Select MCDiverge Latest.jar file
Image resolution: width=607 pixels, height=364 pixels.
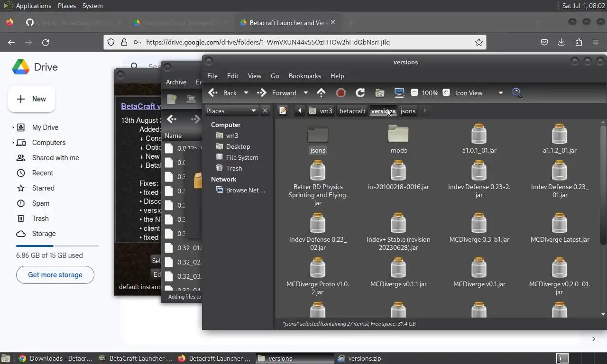coord(560,228)
